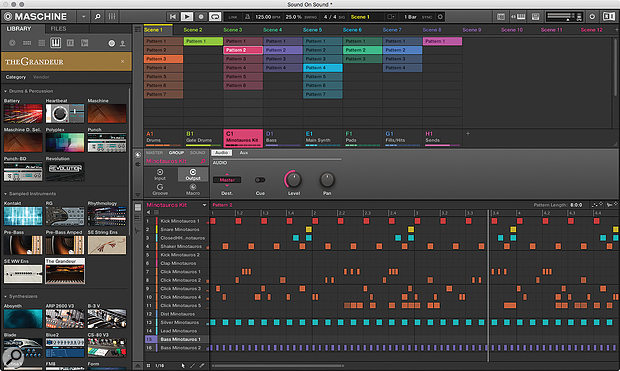Select the Groups filter icon in Library
The height and width of the screenshot is (371, 620).
pos(27,43)
